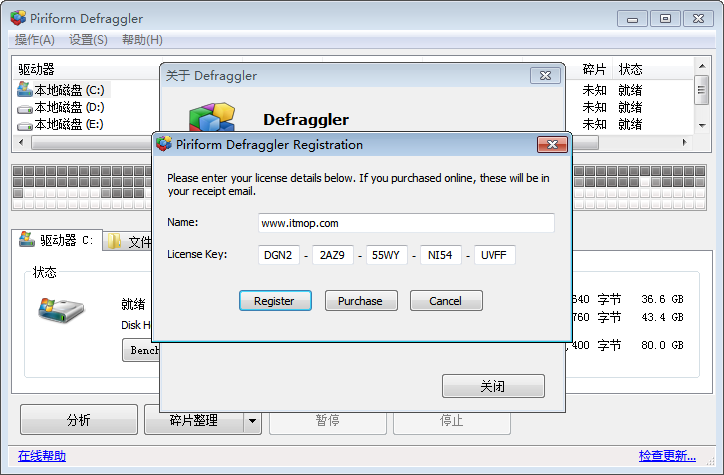
Task: Close the 关于 Defraggler about window
Action: click(x=545, y=76)
